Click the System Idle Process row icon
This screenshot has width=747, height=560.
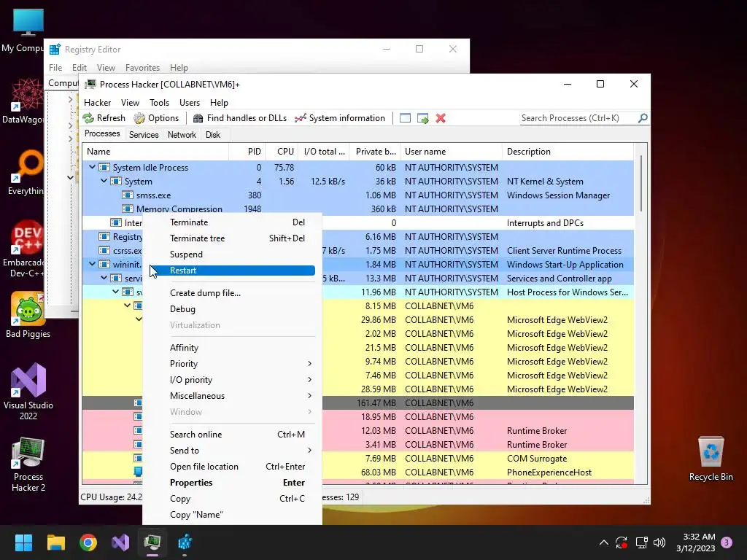[104, 168]
